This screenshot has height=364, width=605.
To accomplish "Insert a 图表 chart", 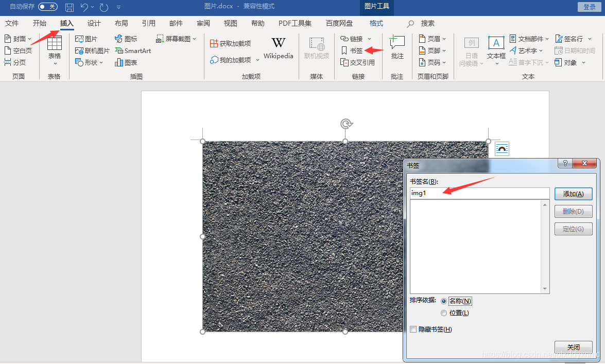I will [126, 62].
